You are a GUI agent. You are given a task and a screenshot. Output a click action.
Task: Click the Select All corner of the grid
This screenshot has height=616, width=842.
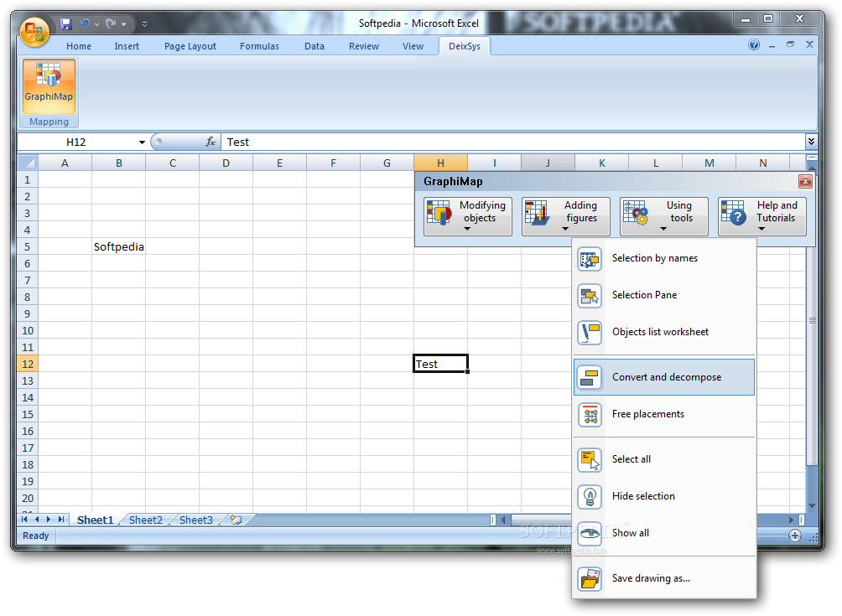tap(28, 163)
